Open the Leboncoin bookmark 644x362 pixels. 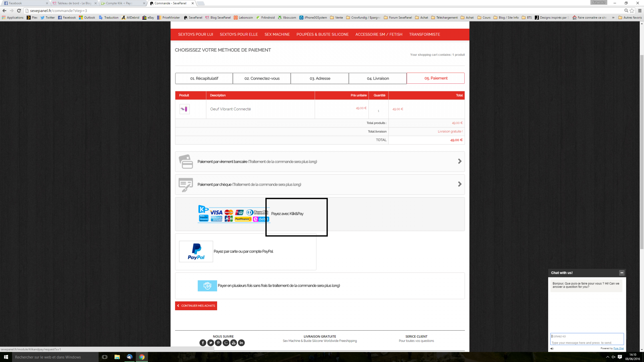[243, 18]
